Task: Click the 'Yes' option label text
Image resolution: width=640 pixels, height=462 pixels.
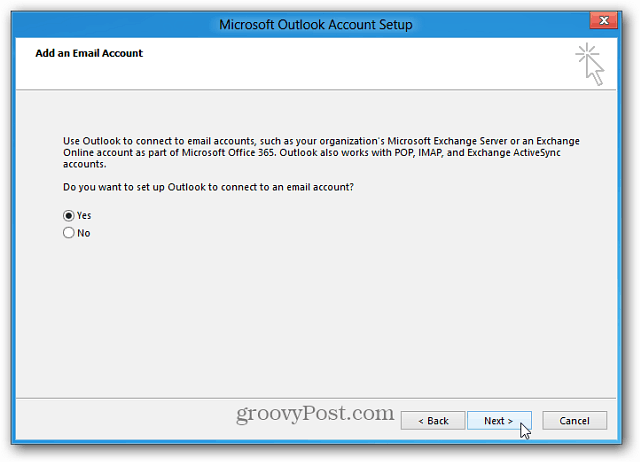Action: tap(84, 215)
